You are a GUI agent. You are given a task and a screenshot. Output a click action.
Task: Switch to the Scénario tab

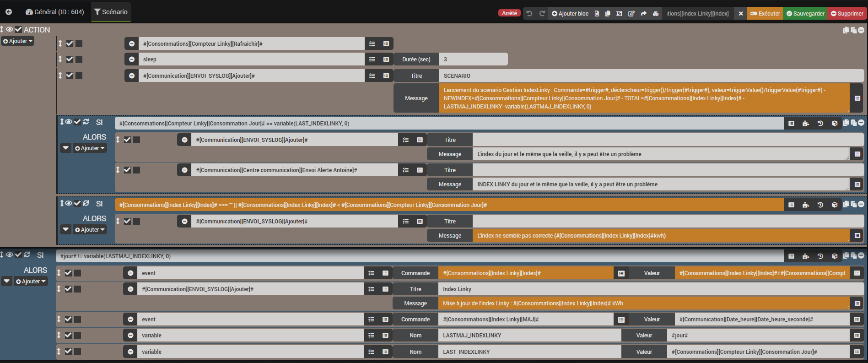click(x=111, y=12)
